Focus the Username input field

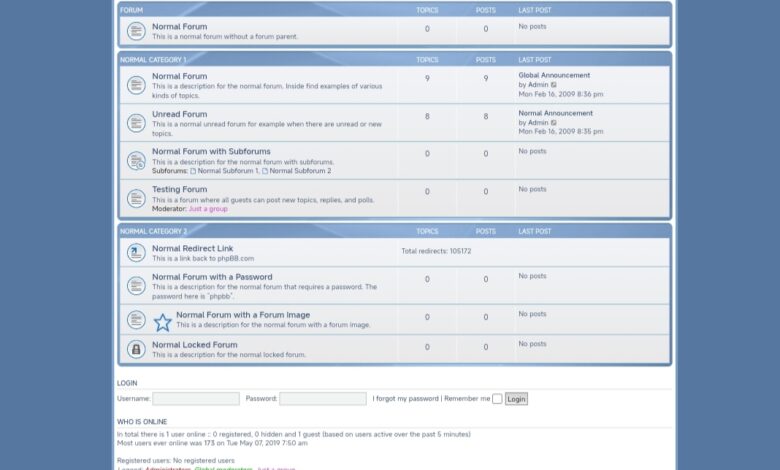point(196,399)
